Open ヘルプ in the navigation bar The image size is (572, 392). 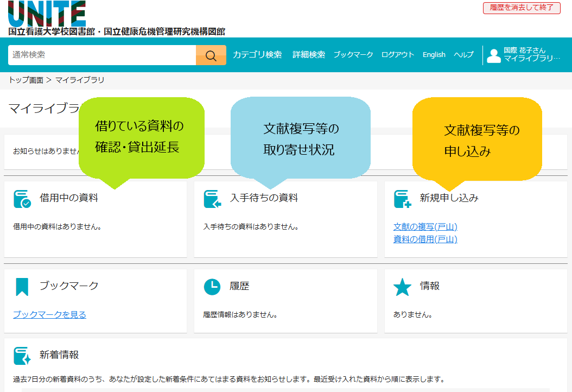tap(463, 55)
